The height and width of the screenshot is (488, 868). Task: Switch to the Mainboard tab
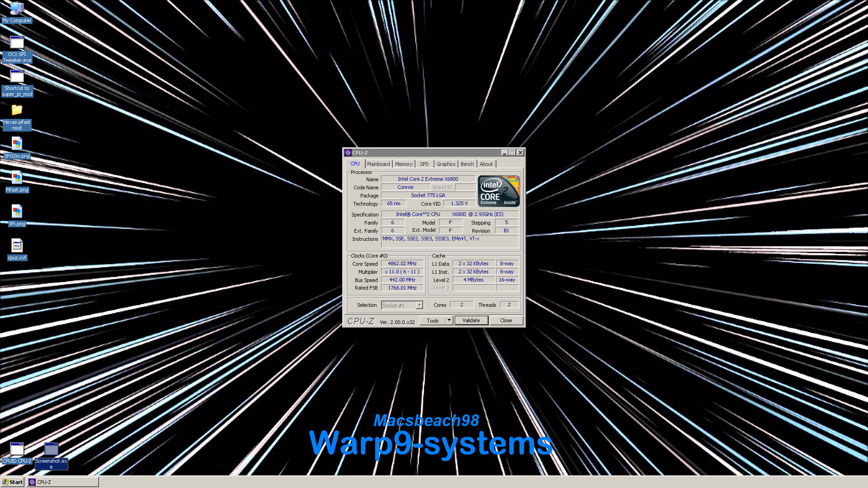click(378, 164)
